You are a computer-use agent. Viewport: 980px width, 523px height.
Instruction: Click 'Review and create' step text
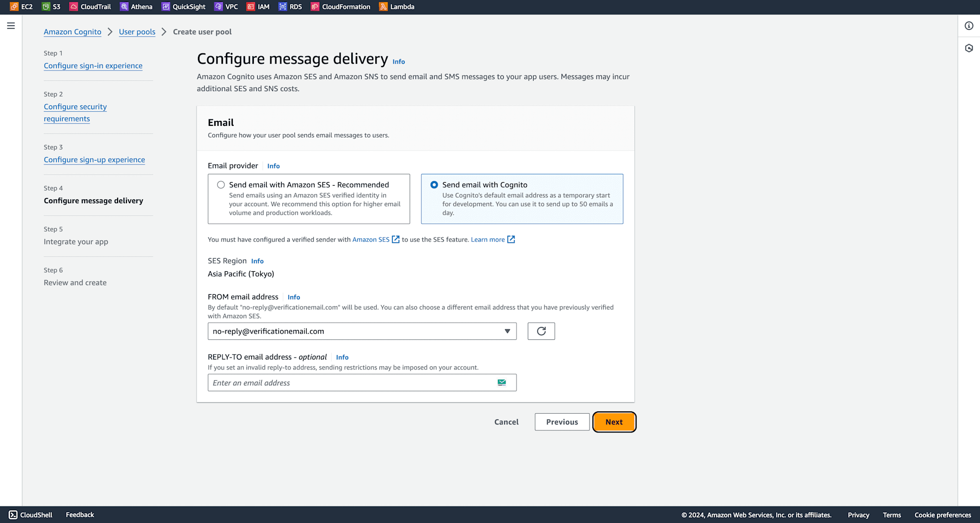coord(75,283)
